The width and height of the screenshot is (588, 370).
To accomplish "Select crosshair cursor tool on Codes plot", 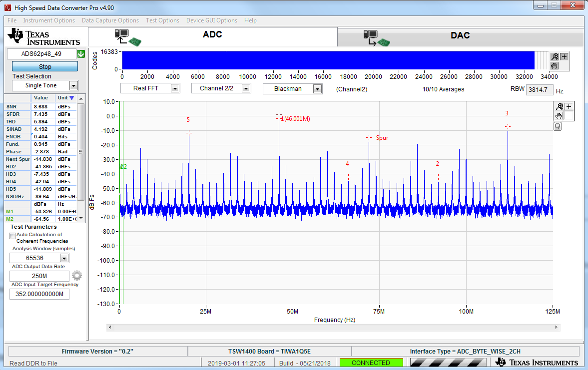I will (x=564, y=56).
